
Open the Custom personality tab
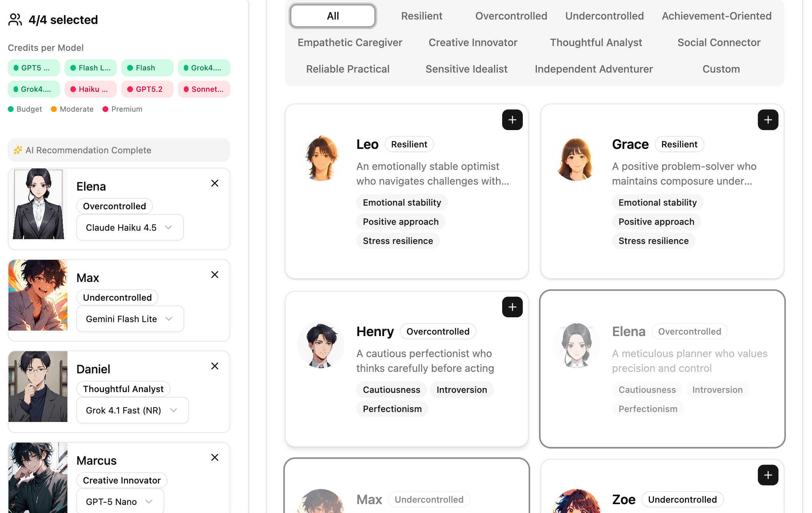click(x=721, y=69)
